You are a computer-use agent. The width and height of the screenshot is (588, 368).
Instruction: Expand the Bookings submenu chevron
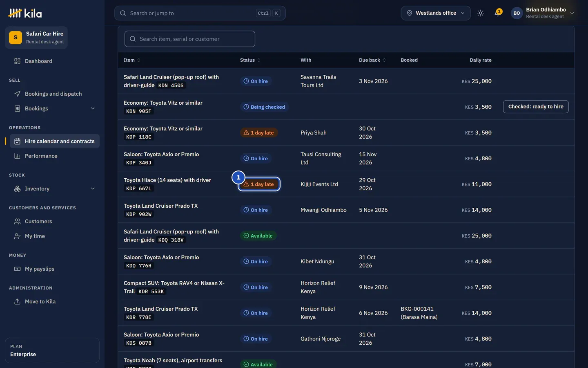pyautogui.click(x=93, y=108)
